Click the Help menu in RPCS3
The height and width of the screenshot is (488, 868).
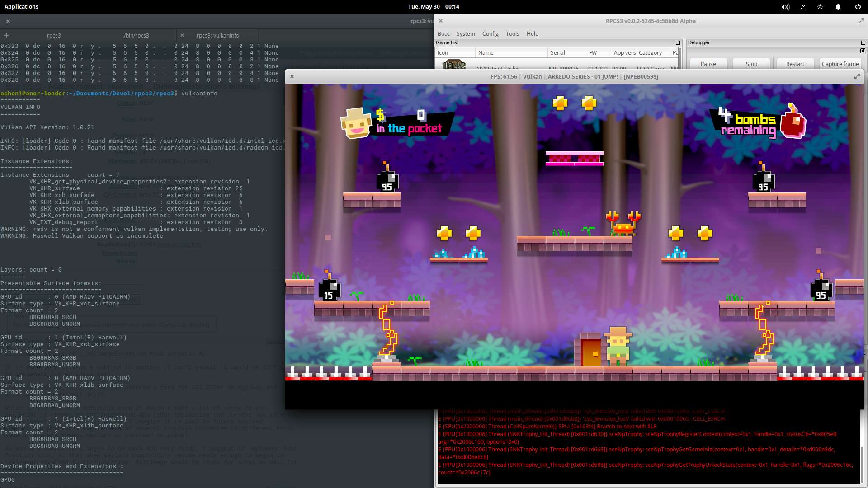[533, 33]
